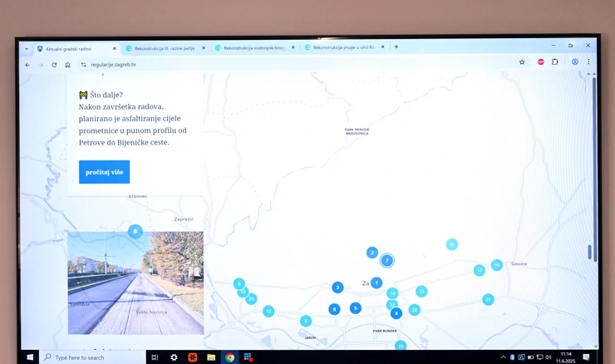615x364 pixels.
Task: Select map marker number 6
Action: click(335, 309)
